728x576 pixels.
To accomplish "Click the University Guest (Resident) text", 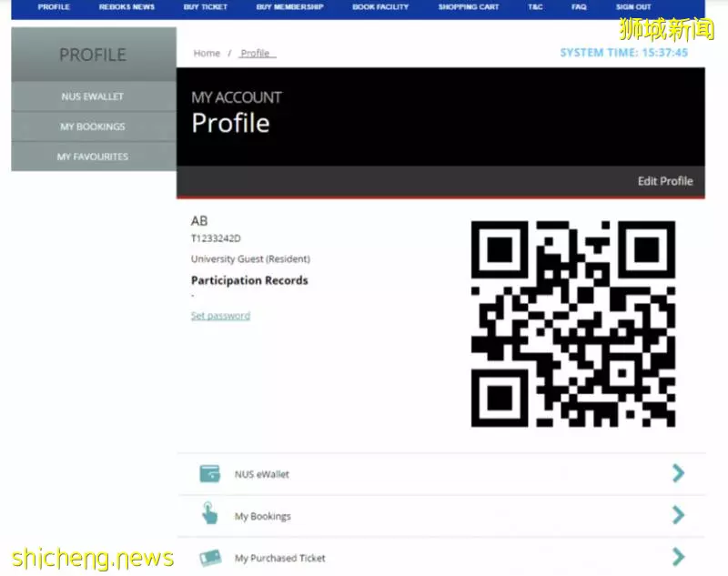I will 251,259.
